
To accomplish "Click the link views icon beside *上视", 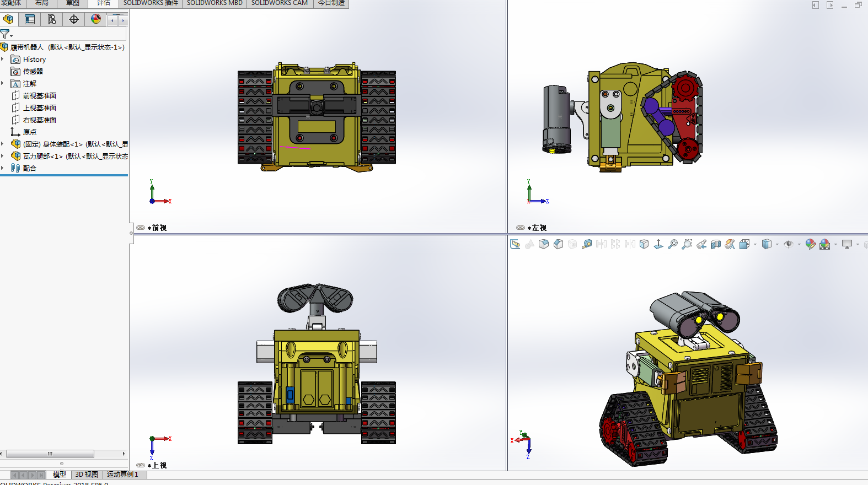I will pos(141,465).
